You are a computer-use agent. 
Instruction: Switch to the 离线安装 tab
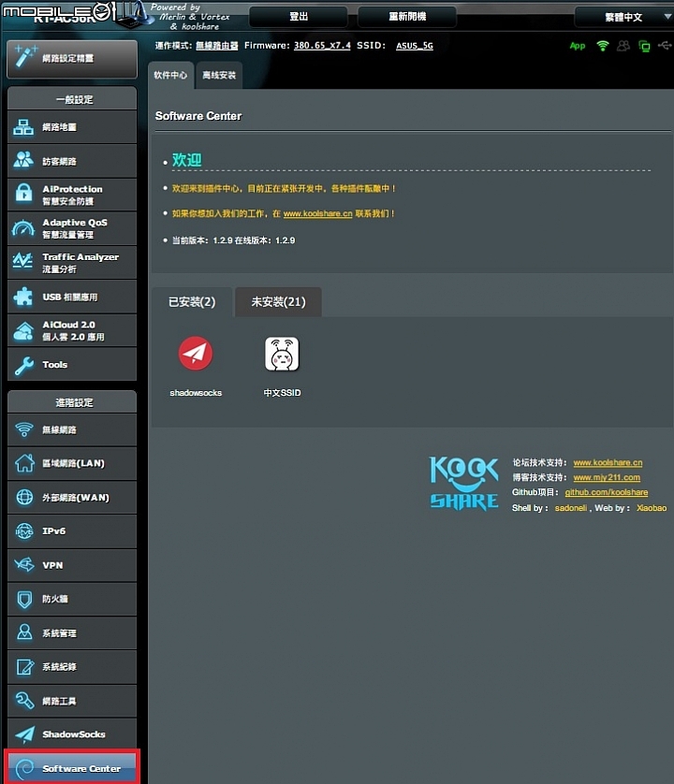click(219, 75)
